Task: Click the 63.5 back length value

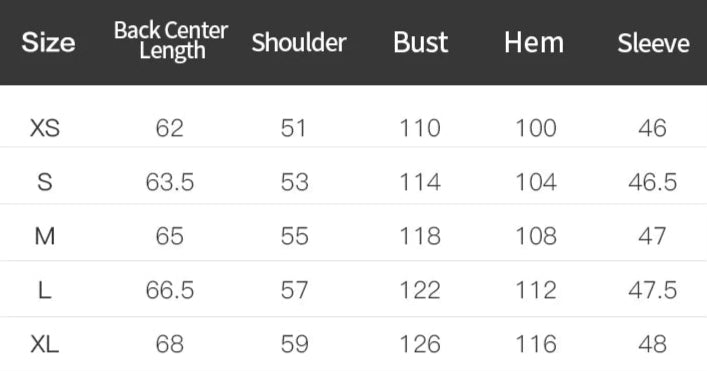Action: click(x=170, y=182)
